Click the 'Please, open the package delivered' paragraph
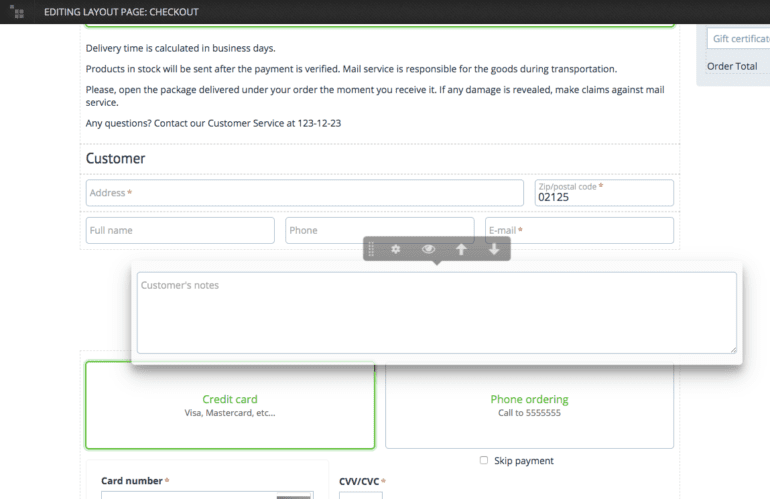 [375, 96]
